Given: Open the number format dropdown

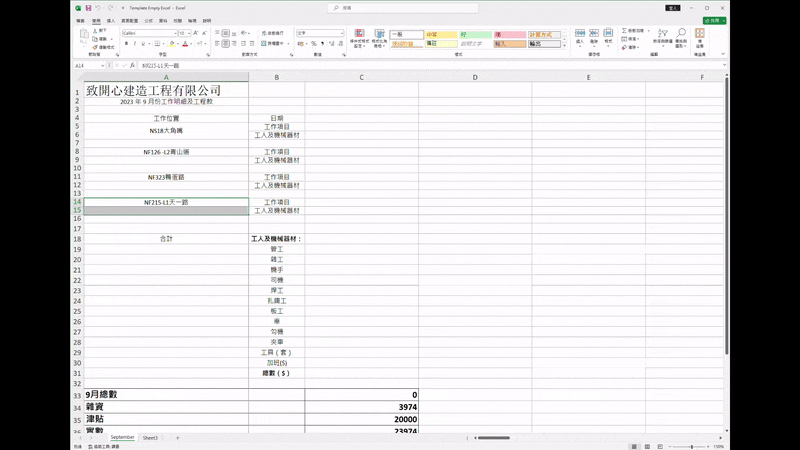Looking at the screenshot, I should pyautogui.click(x=340, y=33).
